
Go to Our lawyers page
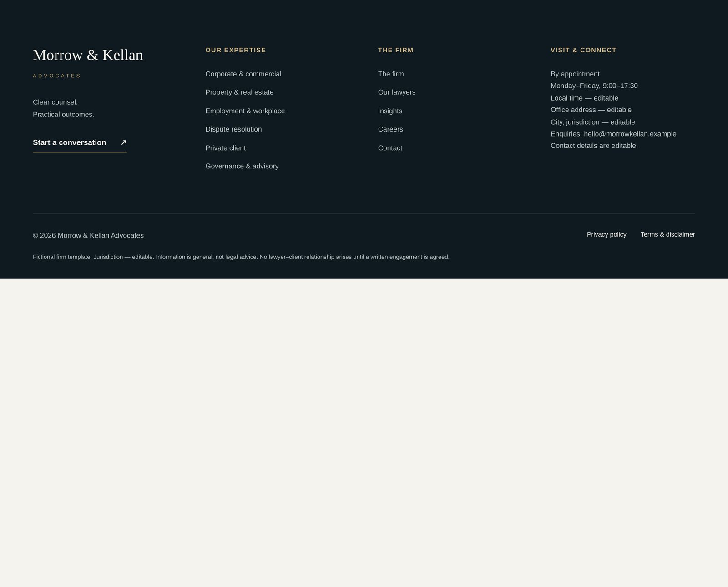tap(397, 92)
